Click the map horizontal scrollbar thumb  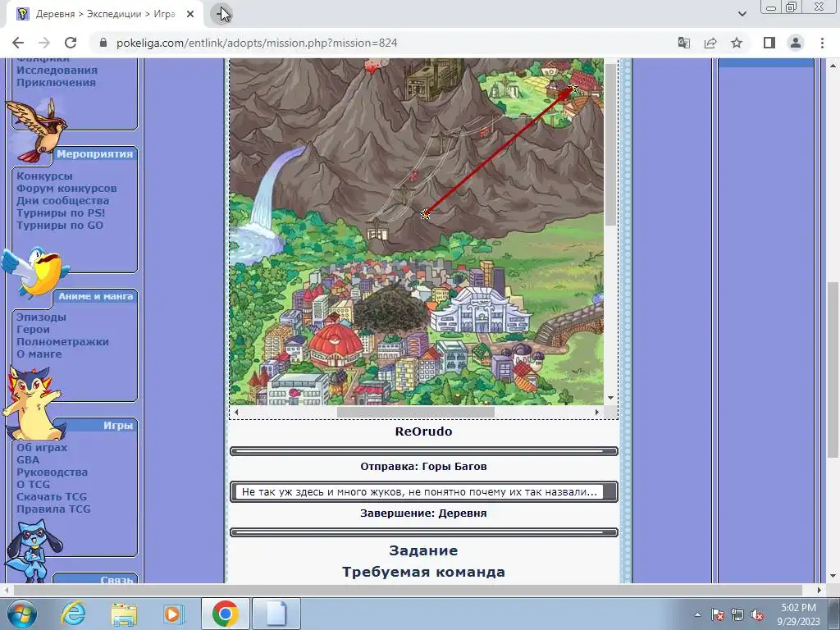tap(415, 412)
